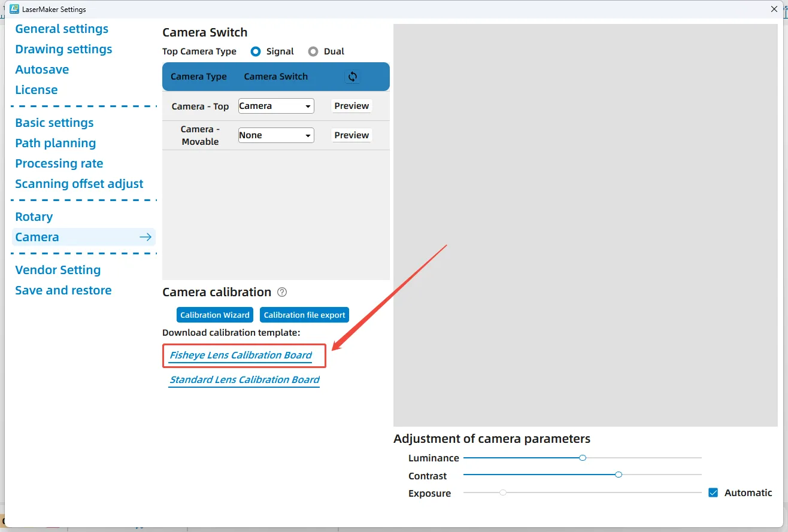
Task: Download the Standard Lens Calibration Board
Action: point(244,380)
